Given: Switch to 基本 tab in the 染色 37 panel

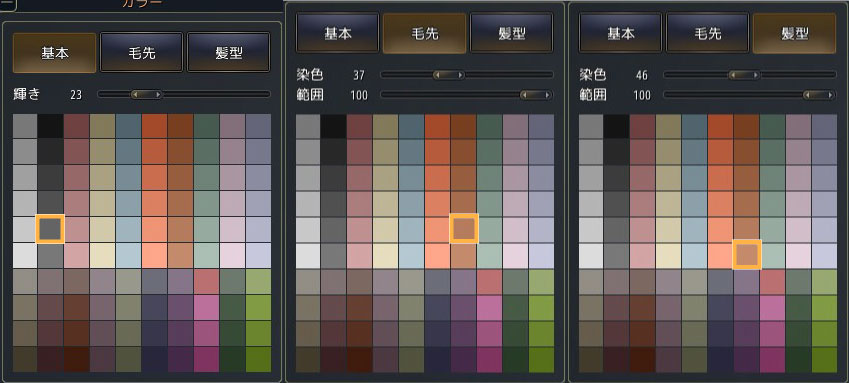Looking at the screenshot, I should pyautogui.click(x=337, y=33).
